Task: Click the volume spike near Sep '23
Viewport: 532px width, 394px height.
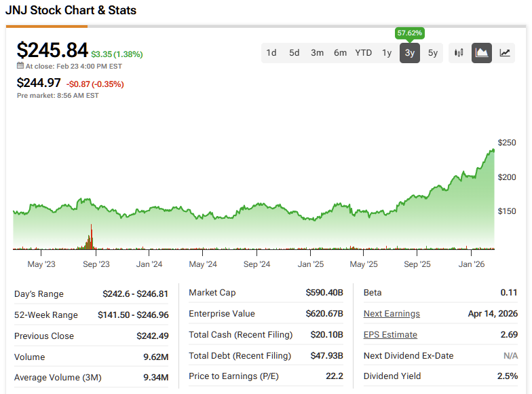Action: [x=91, y=236]
